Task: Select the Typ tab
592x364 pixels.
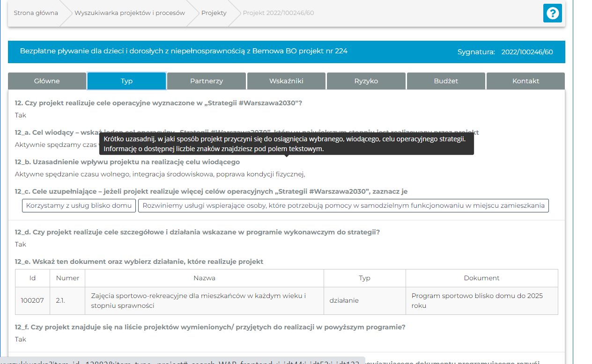Action: pos(127,81)
